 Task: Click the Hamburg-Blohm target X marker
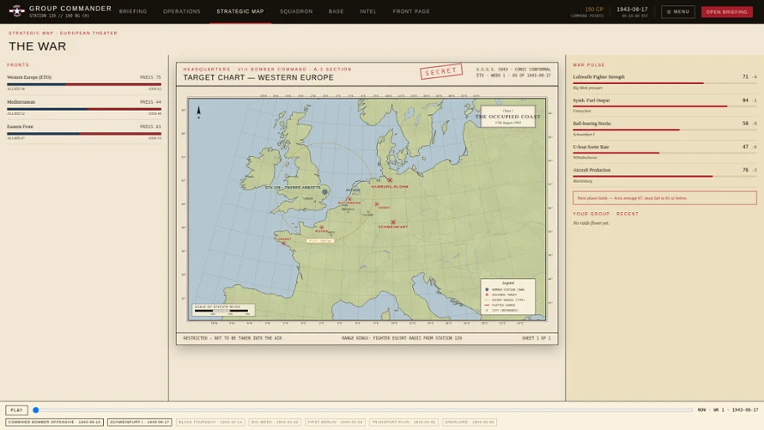[390, 180]
